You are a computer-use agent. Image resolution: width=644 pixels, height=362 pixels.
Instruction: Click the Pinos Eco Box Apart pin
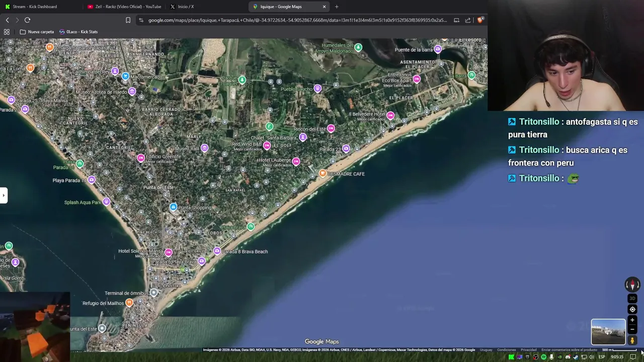tap(417, 79)
